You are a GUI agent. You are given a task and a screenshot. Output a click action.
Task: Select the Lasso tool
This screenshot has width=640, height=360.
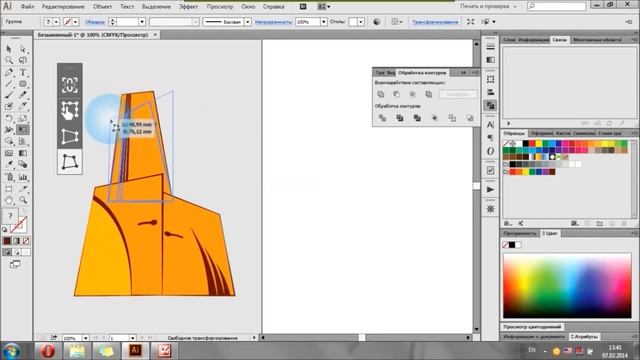pyautogui.click(x=23, y=60)
